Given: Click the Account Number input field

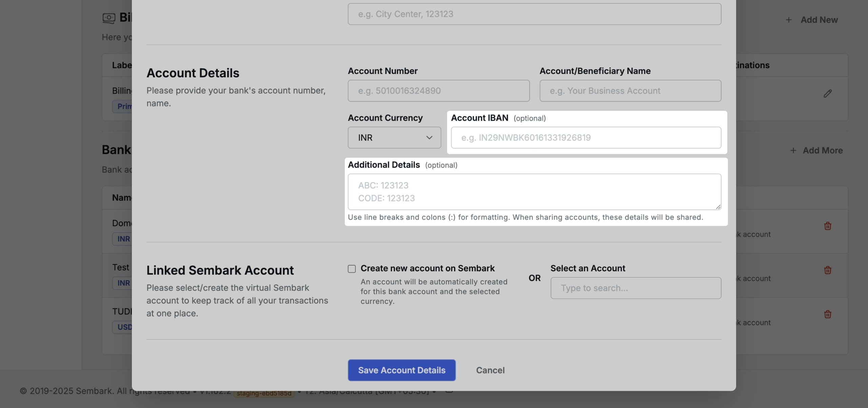Looking at the screenshot, I should (438, 91).
